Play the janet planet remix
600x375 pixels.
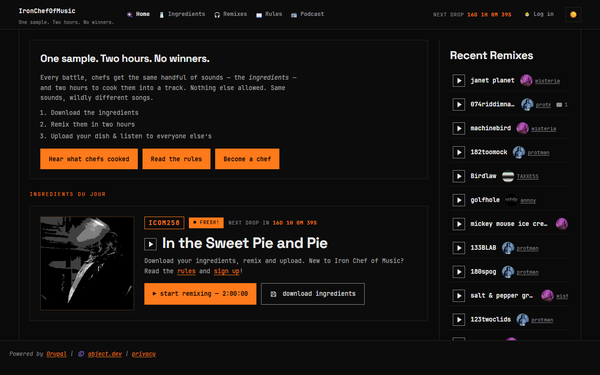(458, 80)
